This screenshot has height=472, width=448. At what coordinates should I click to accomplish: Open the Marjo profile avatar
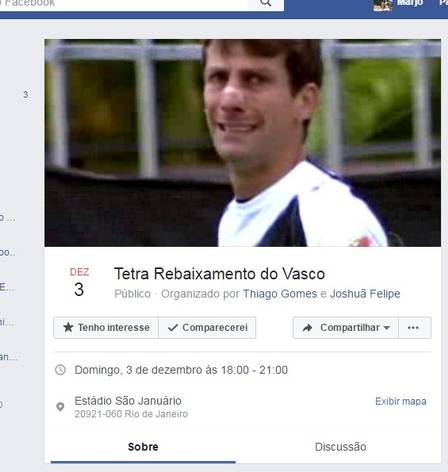coord(382,5)
